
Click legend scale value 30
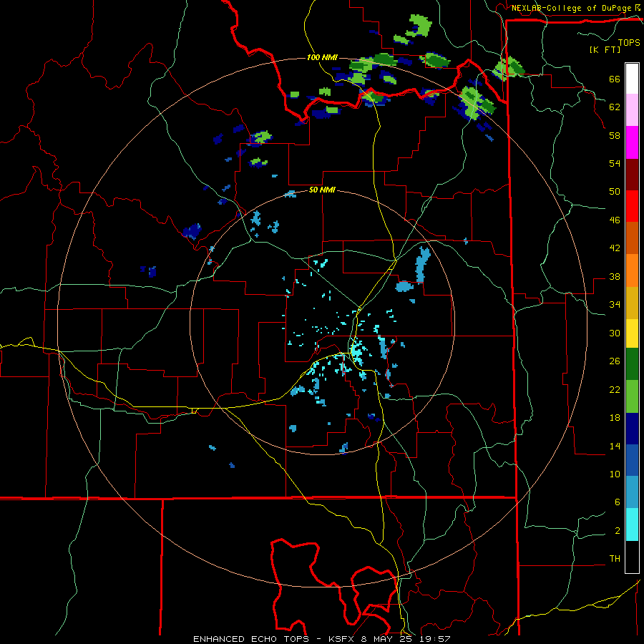[615, 333]
